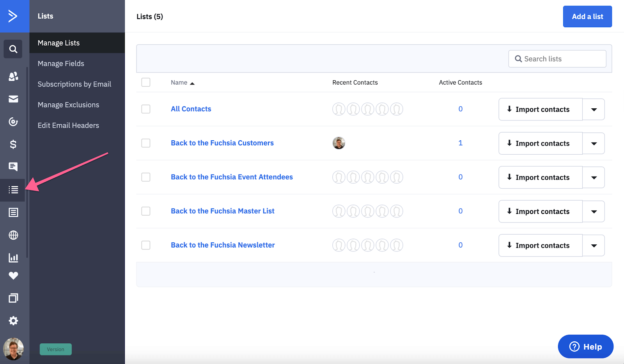Viewport: 624px width, 364px height.
Task: Go to Manage Fields menu item
Action: click(x=61, y=64)
